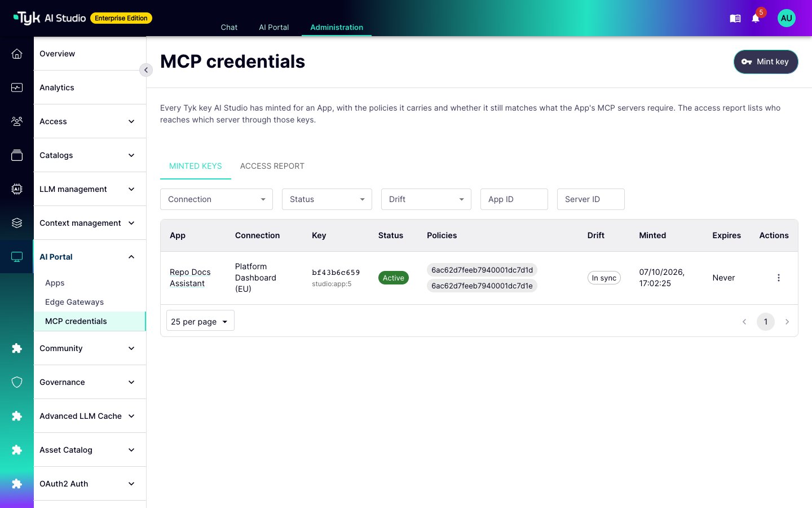Expand the Access menu section
Viewport: 812px width, 508px height.
90,121
